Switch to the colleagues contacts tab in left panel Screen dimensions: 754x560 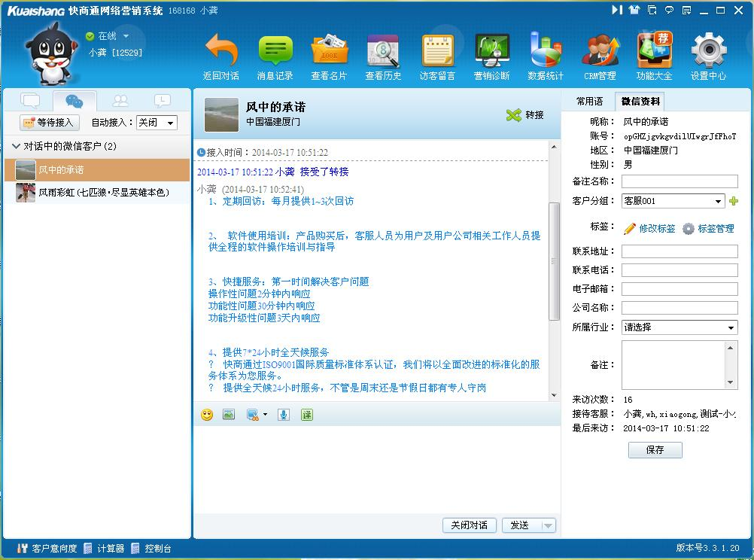[120, 101]
